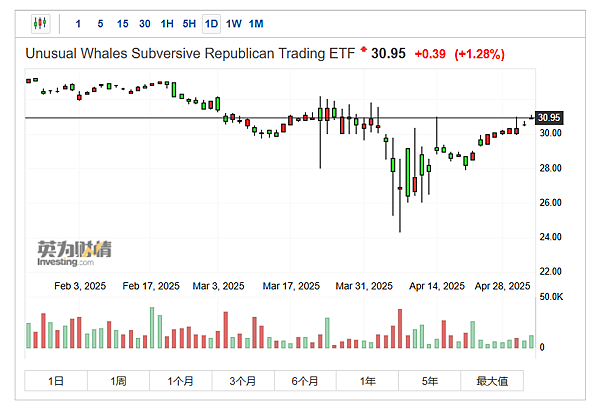Image resolution: width=600 pixels, height=413 pixels.
Task: Set range to 1个月
Action: [x=181, y=381]
